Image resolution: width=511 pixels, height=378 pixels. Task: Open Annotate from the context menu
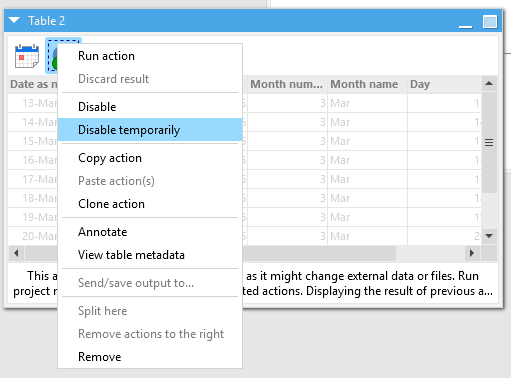(x=150, y=232)
